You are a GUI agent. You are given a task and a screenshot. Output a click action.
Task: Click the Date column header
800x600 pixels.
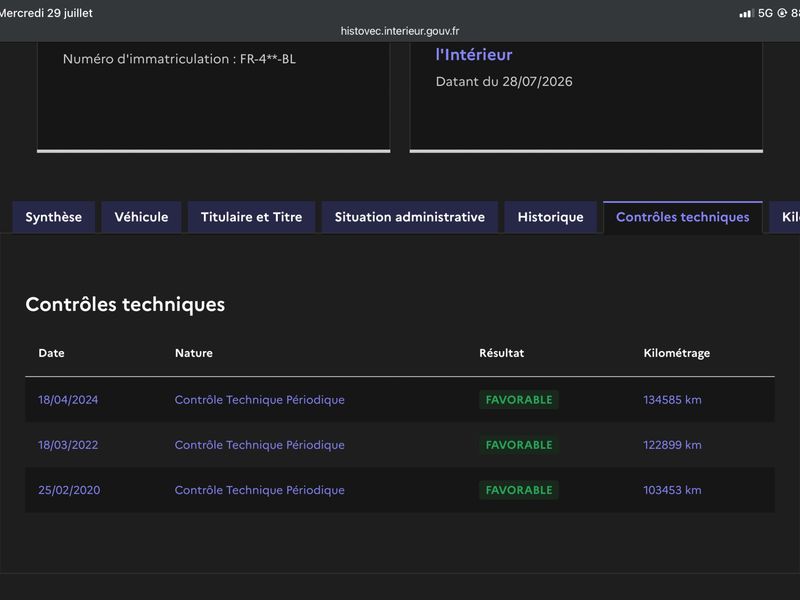[x=52, y=353]
